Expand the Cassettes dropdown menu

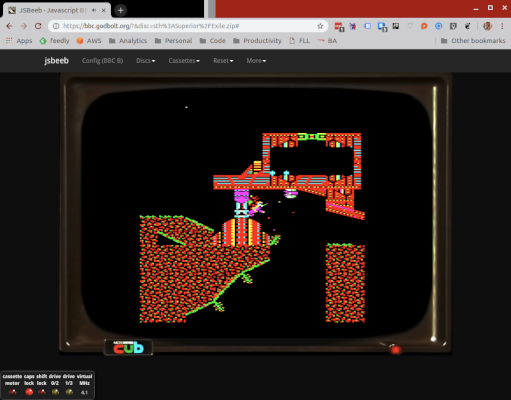[x=184, y=61]
